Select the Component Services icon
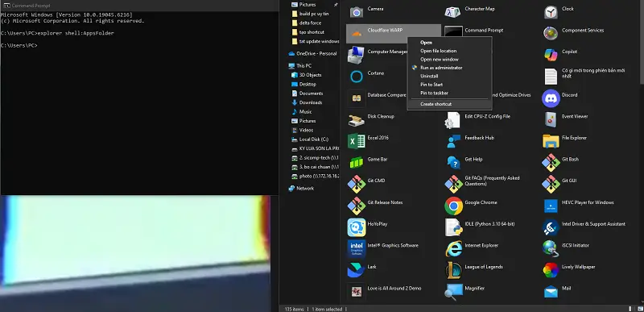Viewport: 644px width, 312px height. (x=551, y=33)
